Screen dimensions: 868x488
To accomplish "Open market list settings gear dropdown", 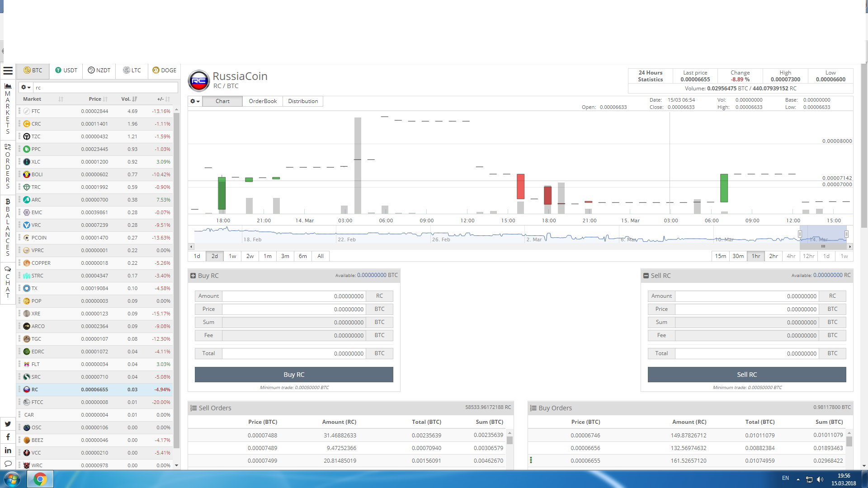I will coord(26,87).
